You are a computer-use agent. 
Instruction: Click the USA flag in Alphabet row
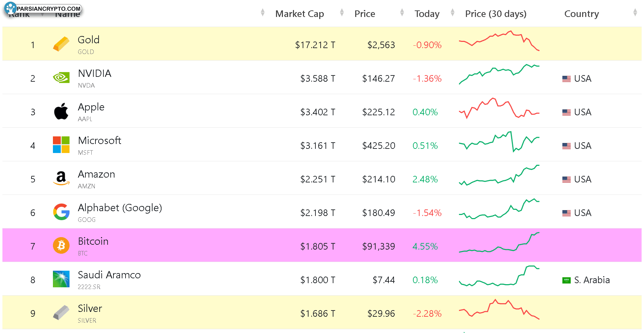[x=567, y=213]
